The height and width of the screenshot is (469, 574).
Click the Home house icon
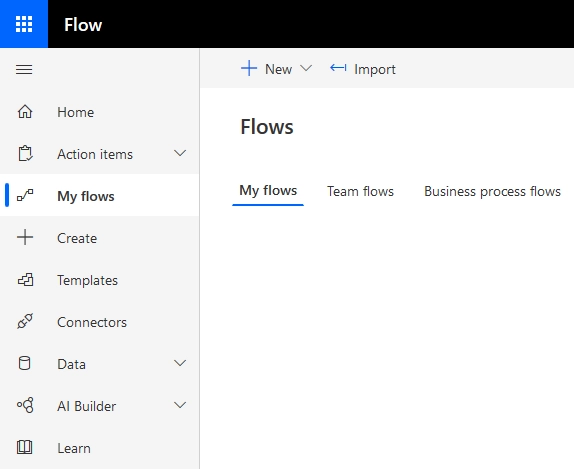(25, 112)
